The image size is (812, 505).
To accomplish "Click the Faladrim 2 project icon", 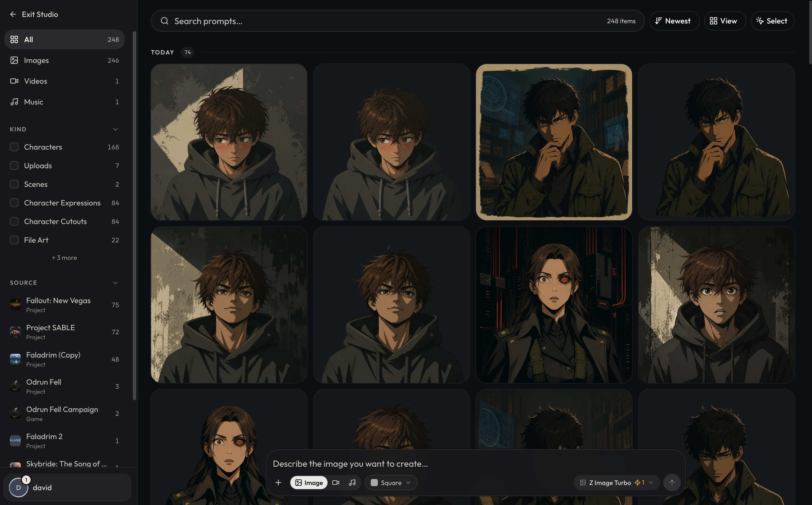I will (15, 440).
